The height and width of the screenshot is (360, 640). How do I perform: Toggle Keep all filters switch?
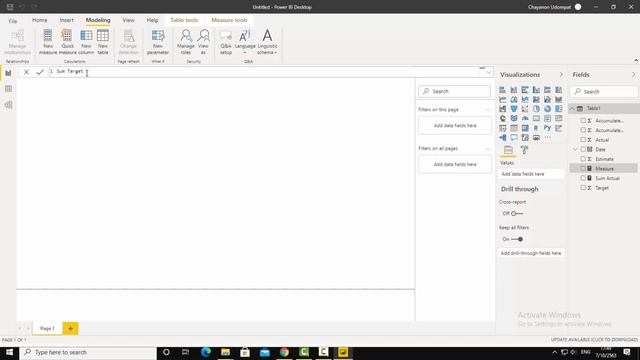click(x=517, y=239)
